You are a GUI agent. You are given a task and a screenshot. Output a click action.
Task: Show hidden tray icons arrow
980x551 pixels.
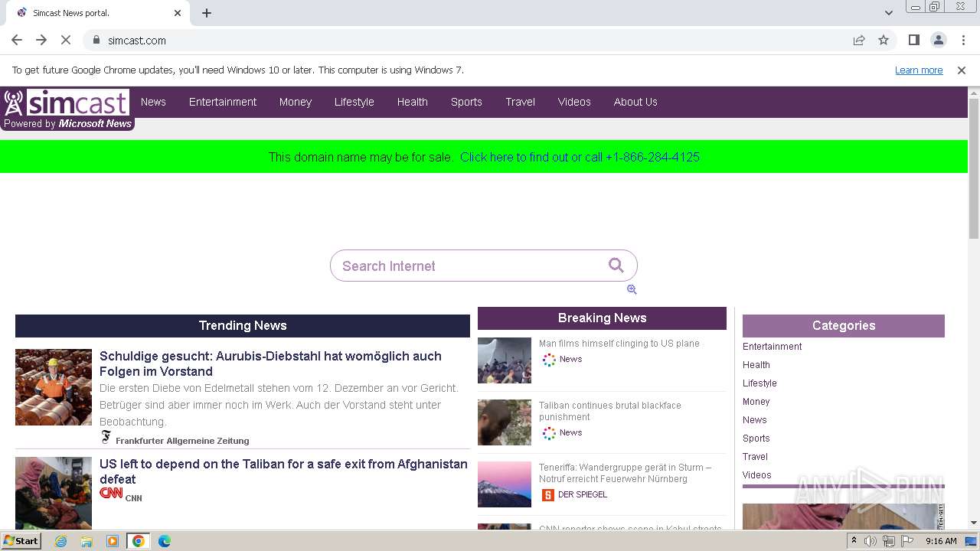[854, 541]
